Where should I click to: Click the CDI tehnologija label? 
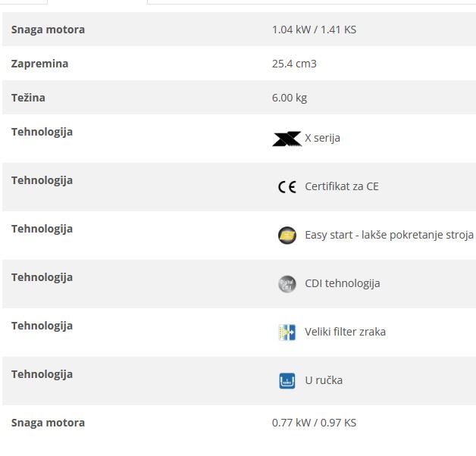342,283
